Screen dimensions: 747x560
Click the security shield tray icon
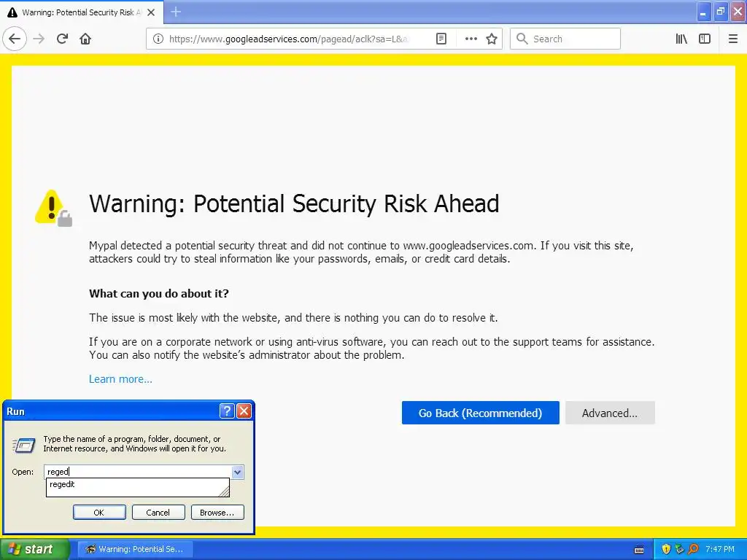point(666,549)
